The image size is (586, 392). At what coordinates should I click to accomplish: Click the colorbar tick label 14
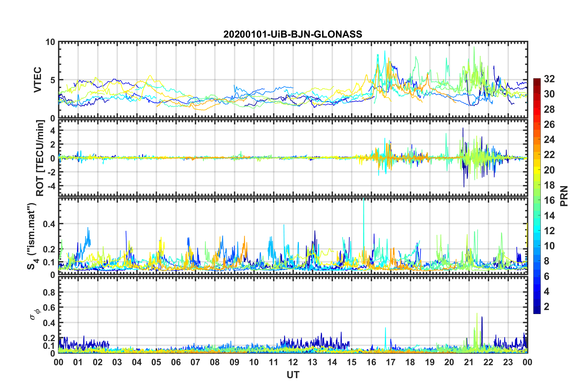click(x=549, y=216)
